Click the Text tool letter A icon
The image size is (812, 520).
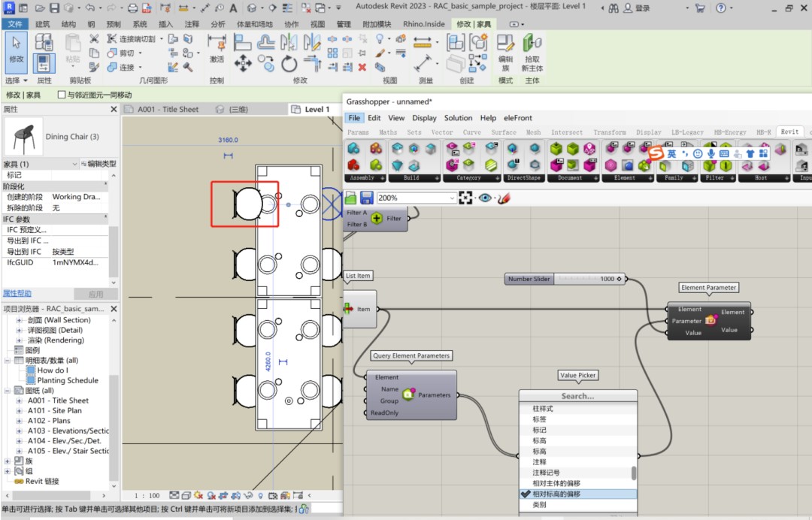coord(233,8)
